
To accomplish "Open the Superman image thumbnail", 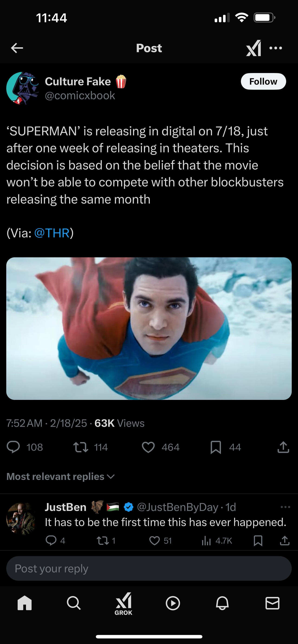I will click(x=149, y=328).
